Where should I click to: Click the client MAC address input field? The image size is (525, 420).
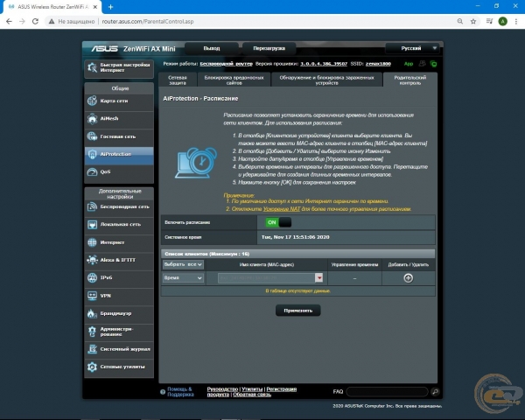pyautogui.click(x=266, y=278)
